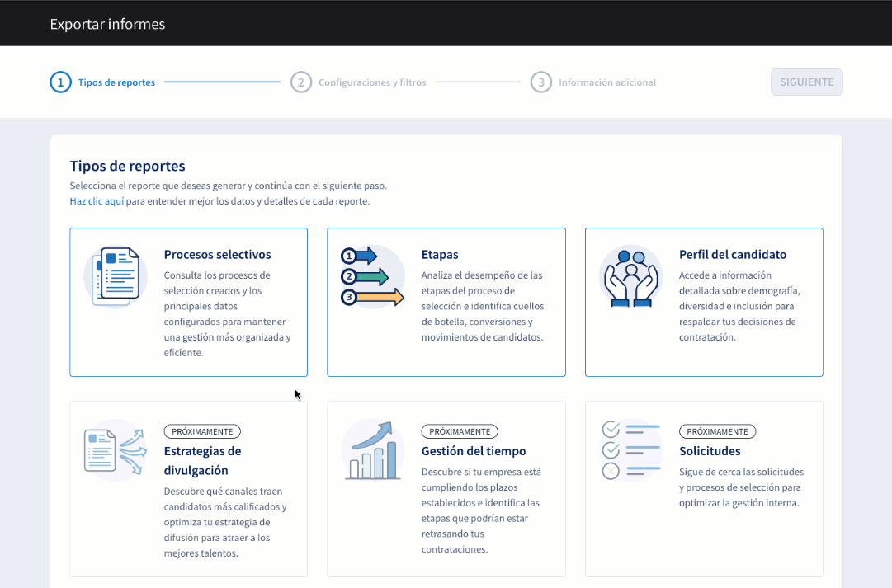This screenshot has height=588, width=892.
Task: Open the 'Haz clic aquí' link
Action: [97, 201]
